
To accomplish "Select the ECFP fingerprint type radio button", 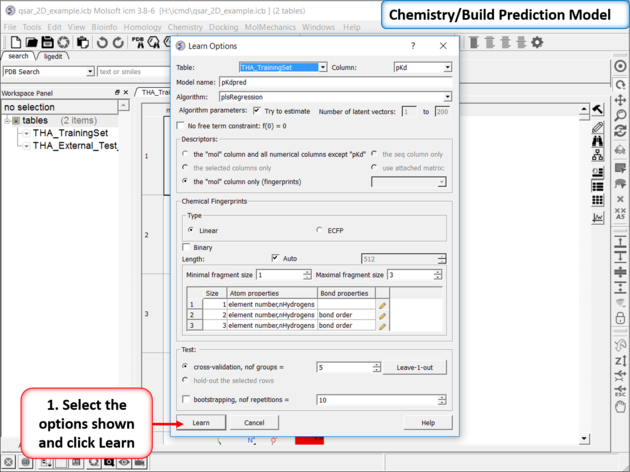I will coord(319,230).
